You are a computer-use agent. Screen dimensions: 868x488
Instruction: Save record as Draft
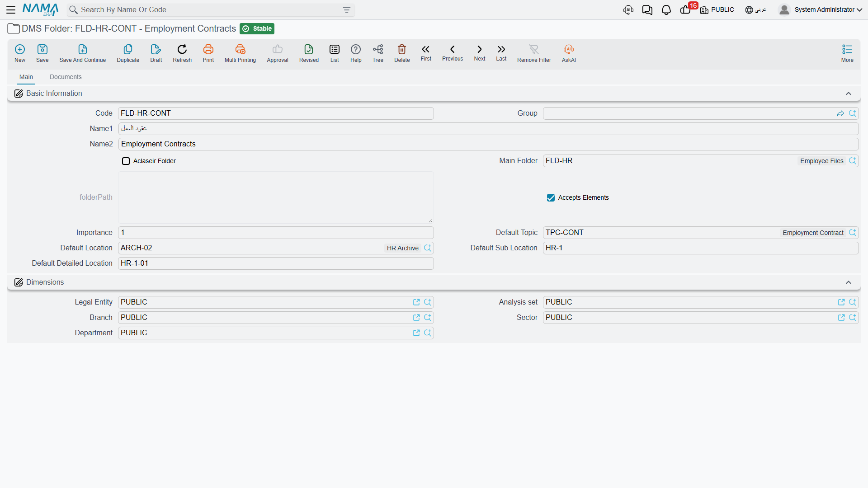click(156, 53)
